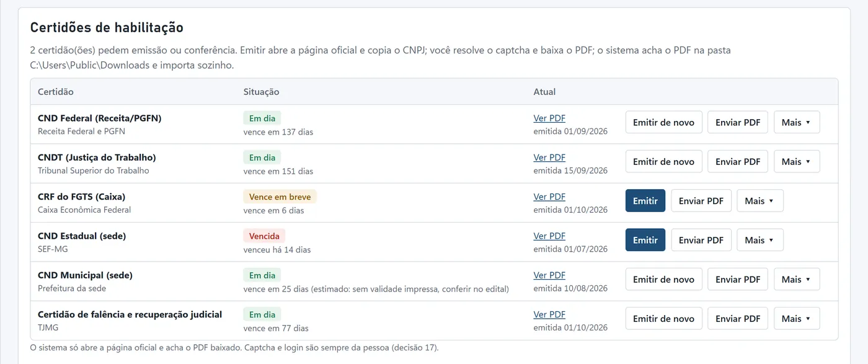Viewport: 868px width, 364px height.
Task: Open Mais menu for Certidão de falência
Action: pos(797,318)
